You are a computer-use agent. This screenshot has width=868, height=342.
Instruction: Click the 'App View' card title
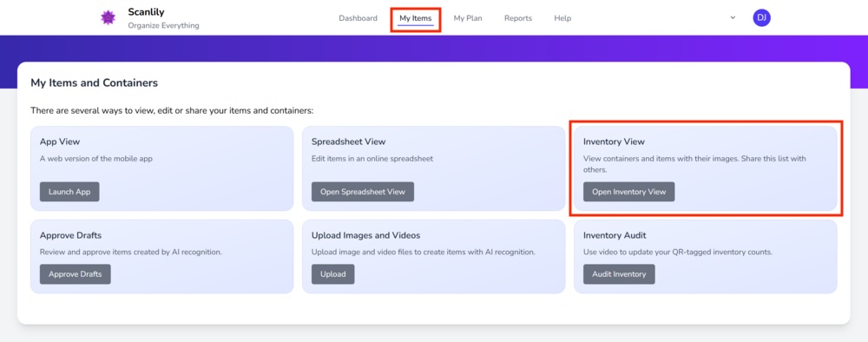60,141
